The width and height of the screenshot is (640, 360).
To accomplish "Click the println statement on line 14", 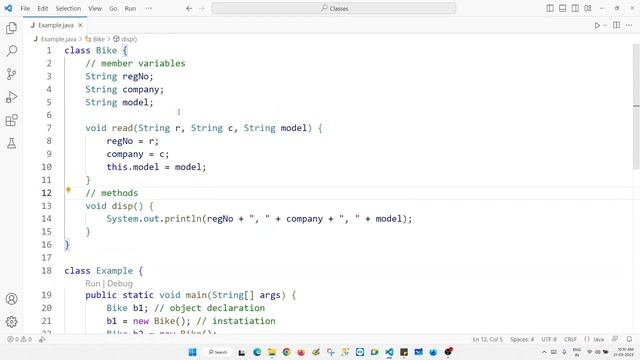I will [x=259, y=219].
